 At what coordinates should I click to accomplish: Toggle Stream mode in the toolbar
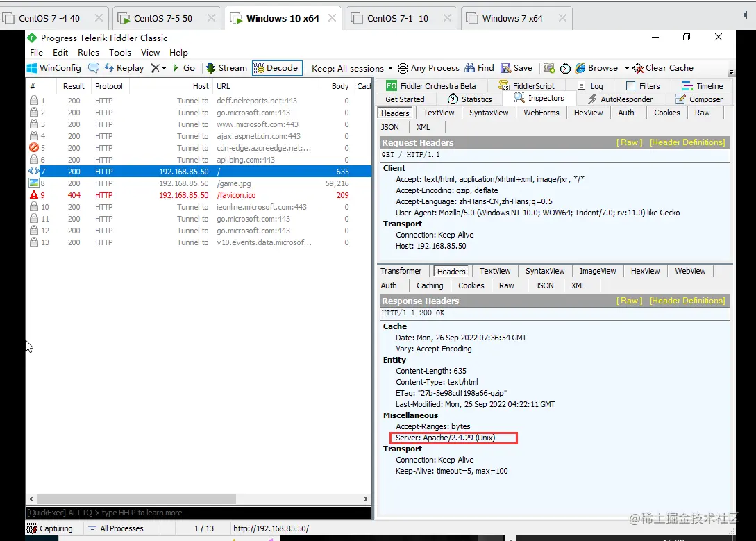pyautogui.click(x=226, y=68)
